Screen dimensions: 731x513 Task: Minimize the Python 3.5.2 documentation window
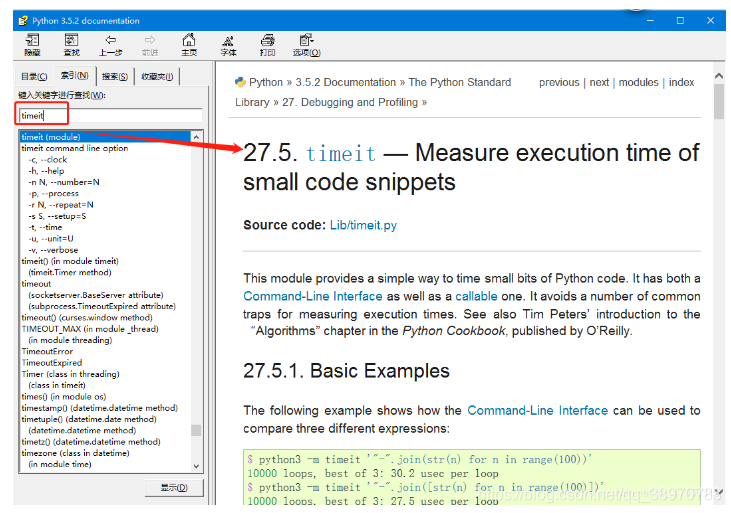(650, 21)
